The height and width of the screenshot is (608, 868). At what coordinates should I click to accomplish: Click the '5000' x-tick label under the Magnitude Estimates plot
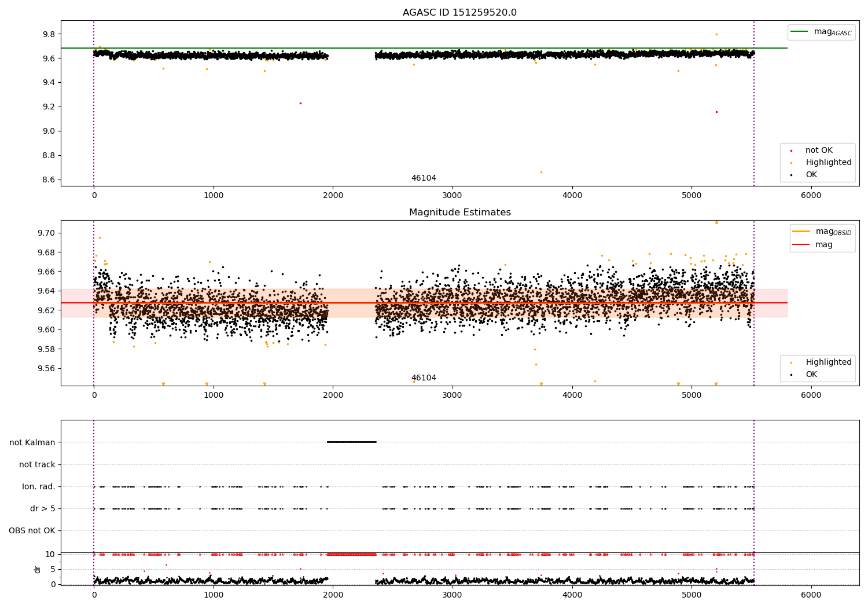[x=692, y=395]
